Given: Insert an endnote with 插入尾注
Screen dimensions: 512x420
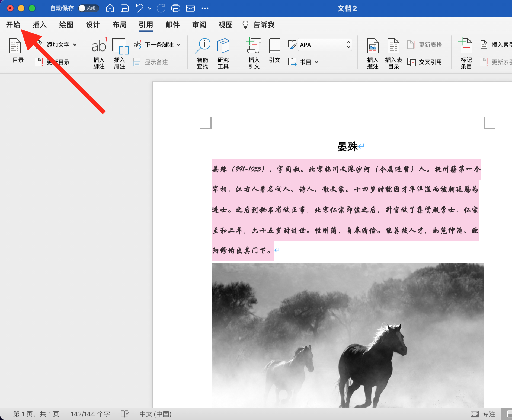Looking at the screenshot, I should pyautogui.click(x=120, y=54).
